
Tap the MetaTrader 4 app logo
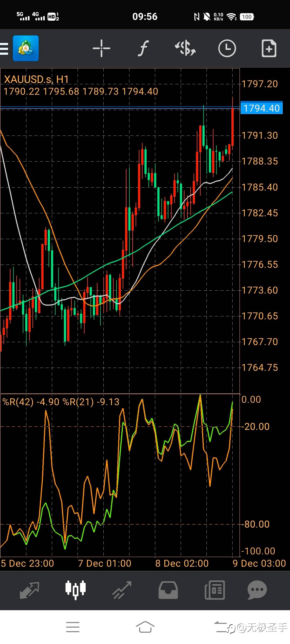26,48
